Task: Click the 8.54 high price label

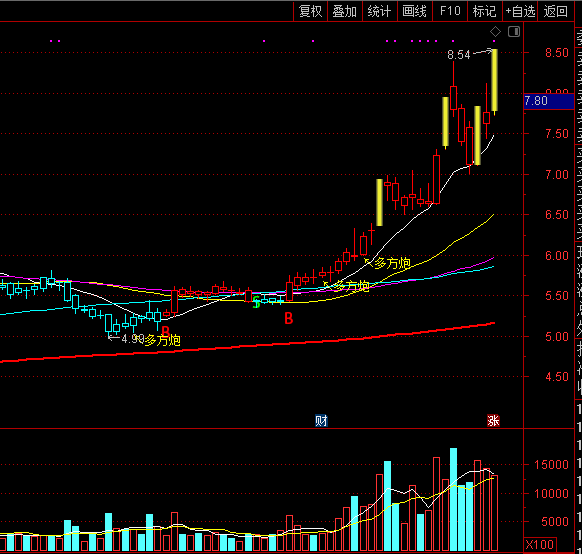Action: [x=459, y=55]
